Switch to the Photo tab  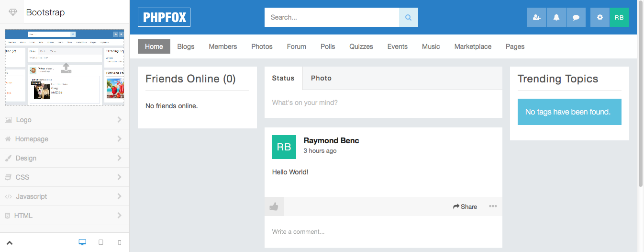321,78
